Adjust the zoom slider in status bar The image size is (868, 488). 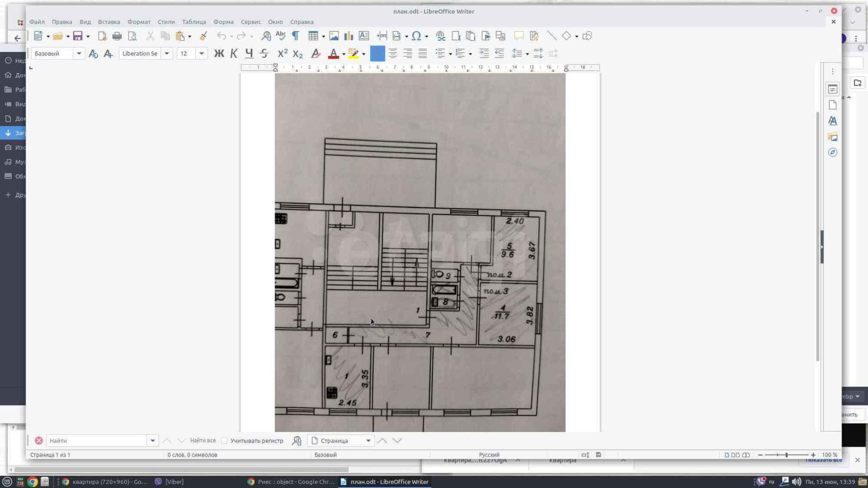coord(786,455)
